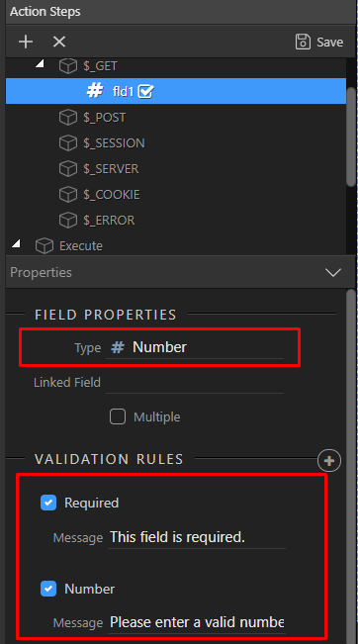The width and height of the screenshot is (358, 644).
Task: Click the Save floppy disk icon
Action: (303, 42)
